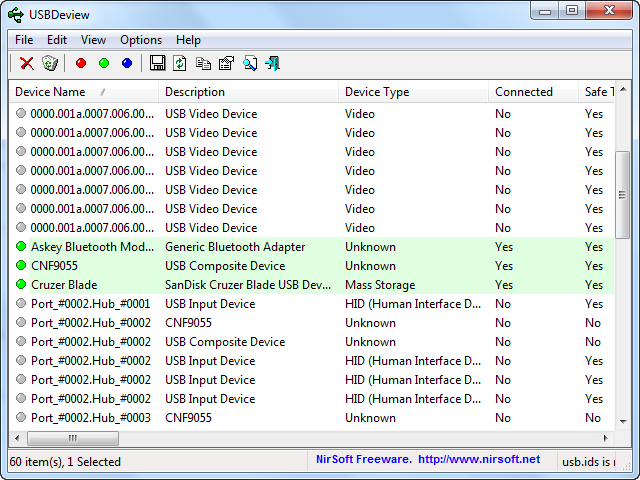Sort by the Device Name column header
Screen dimensions: 640x480
(x=84, y=92)
